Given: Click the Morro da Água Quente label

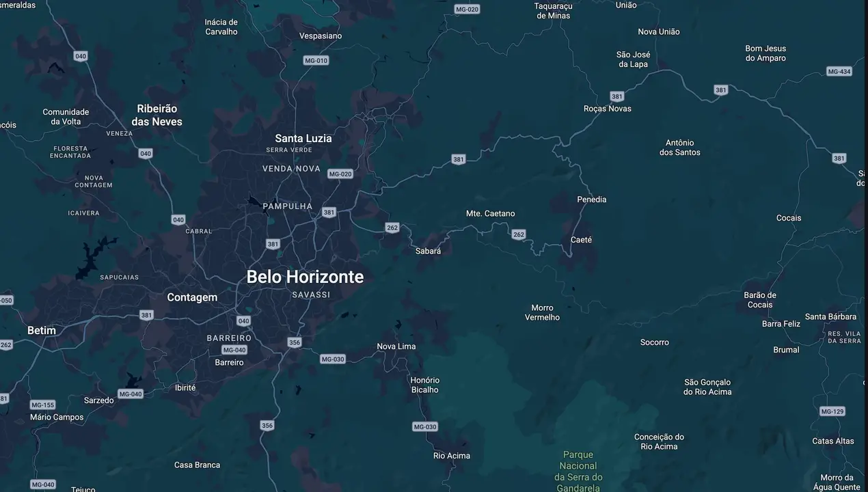Looking at the screenshot, I should pos(837,482).
